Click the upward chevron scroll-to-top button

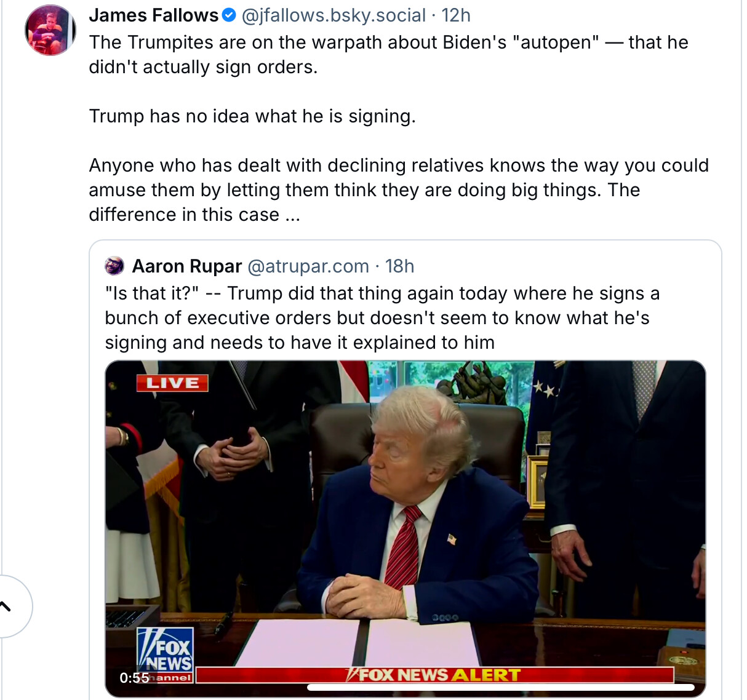click(7, 607)
